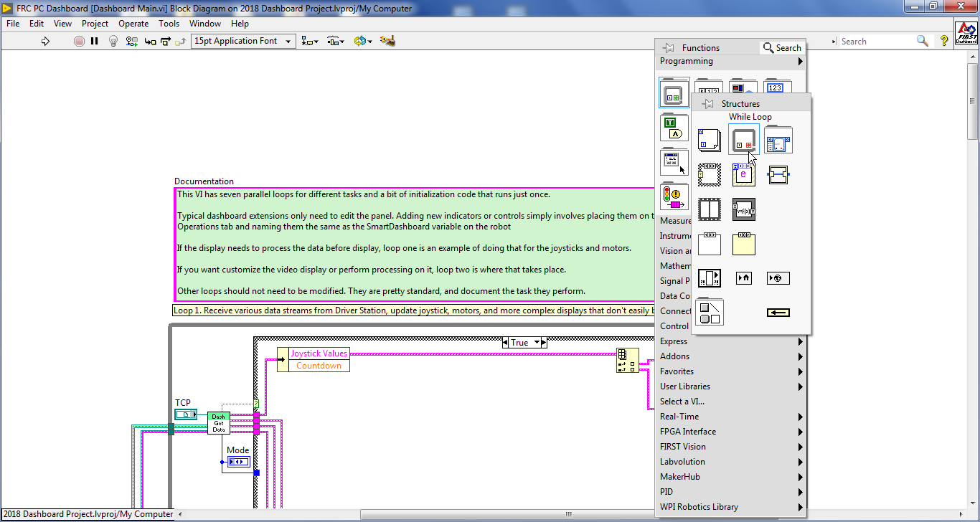Open the Reorder dropdown
This screenshot has width=980, height=522.
tap(363, 41)
